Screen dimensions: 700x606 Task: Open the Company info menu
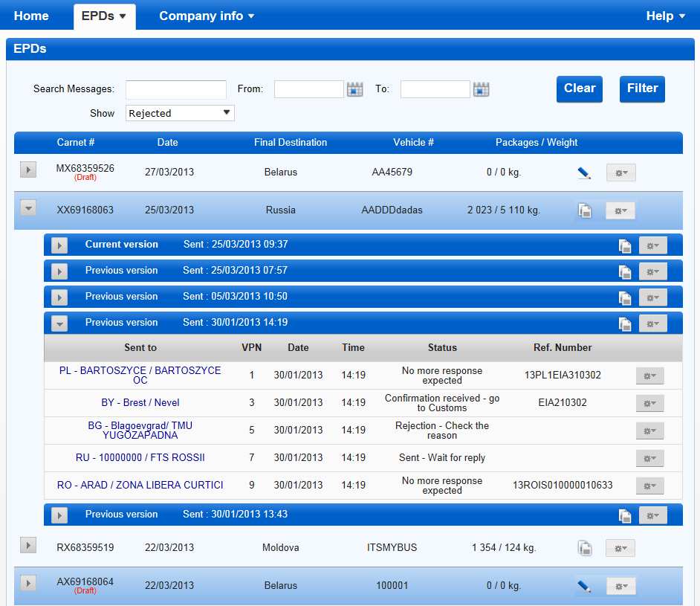click(207, 16)
